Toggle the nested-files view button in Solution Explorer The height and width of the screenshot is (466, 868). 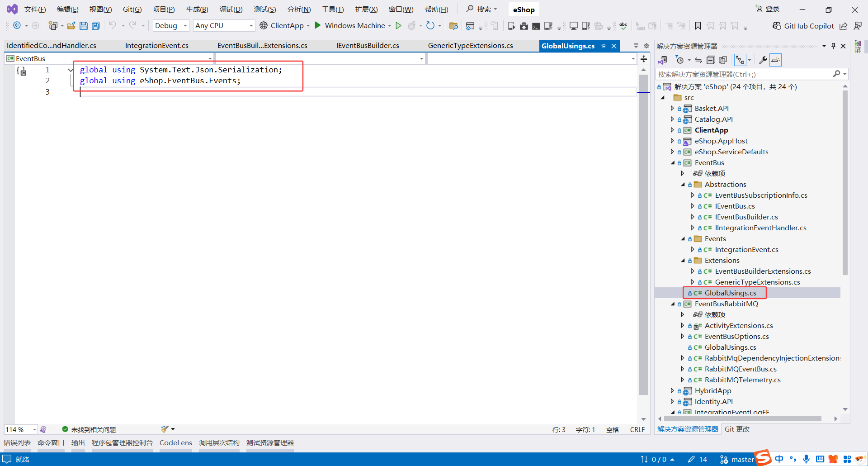(740, 60)
